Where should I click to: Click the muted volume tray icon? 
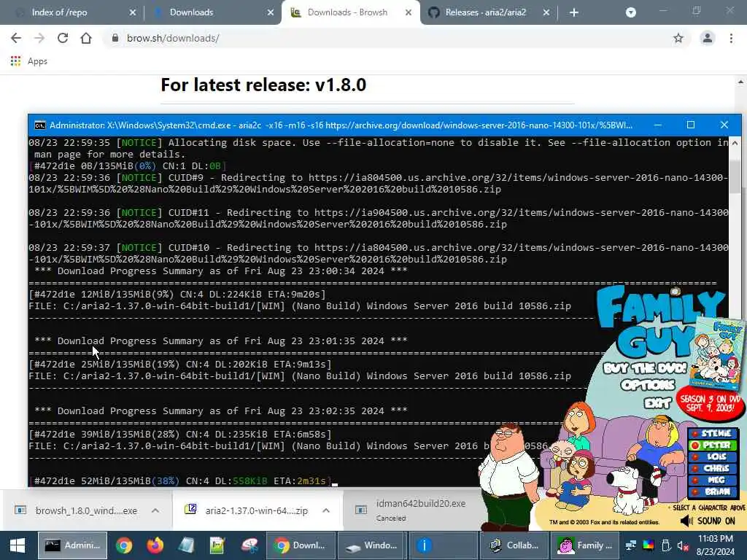pyautogui.click(x=683, y=545)
